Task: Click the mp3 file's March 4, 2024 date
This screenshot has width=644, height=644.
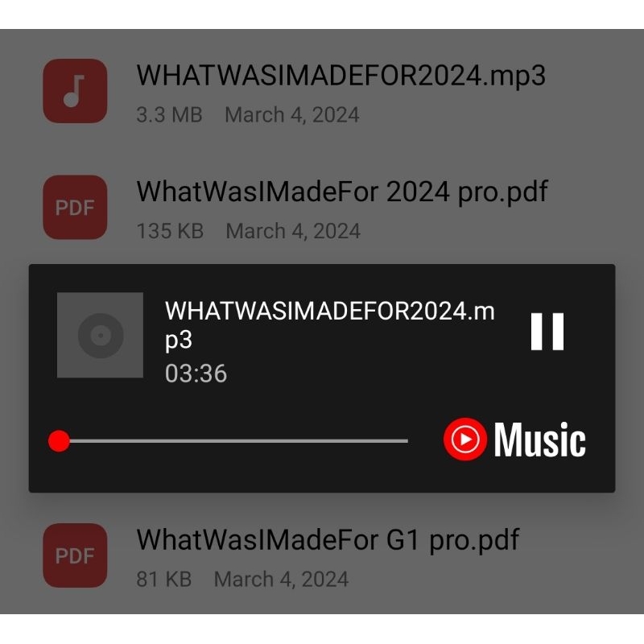Action: coord(292,115)
